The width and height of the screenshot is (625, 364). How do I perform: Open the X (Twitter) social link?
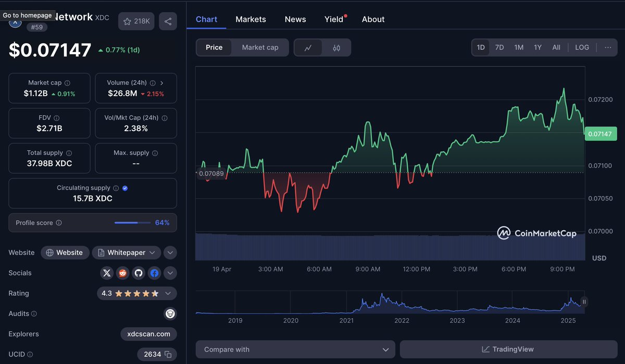(x=107, y=273)
